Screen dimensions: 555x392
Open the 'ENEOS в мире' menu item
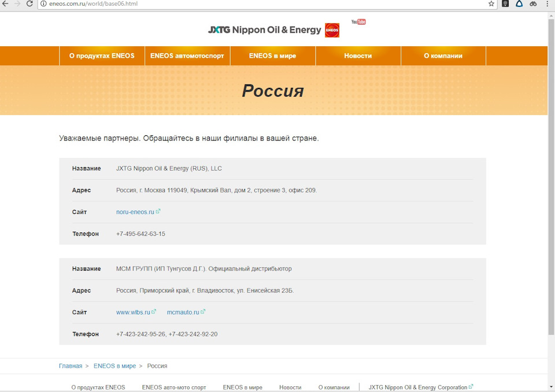point(272,56)
